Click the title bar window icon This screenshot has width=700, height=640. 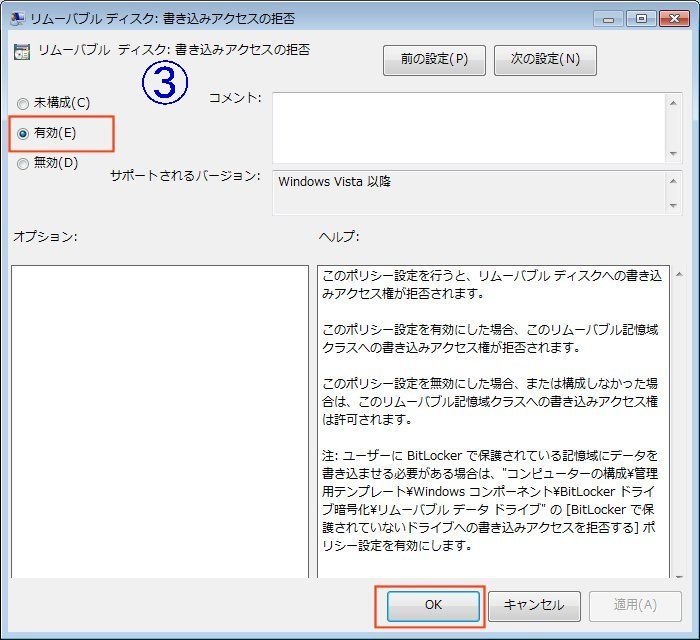pos(18,18)
